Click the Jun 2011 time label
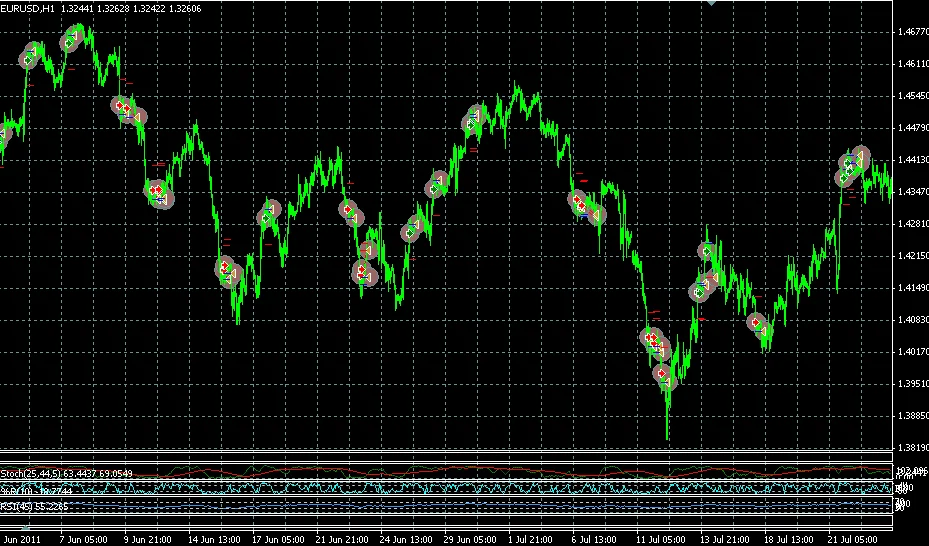The image size is (929, 546). [21, 539]
